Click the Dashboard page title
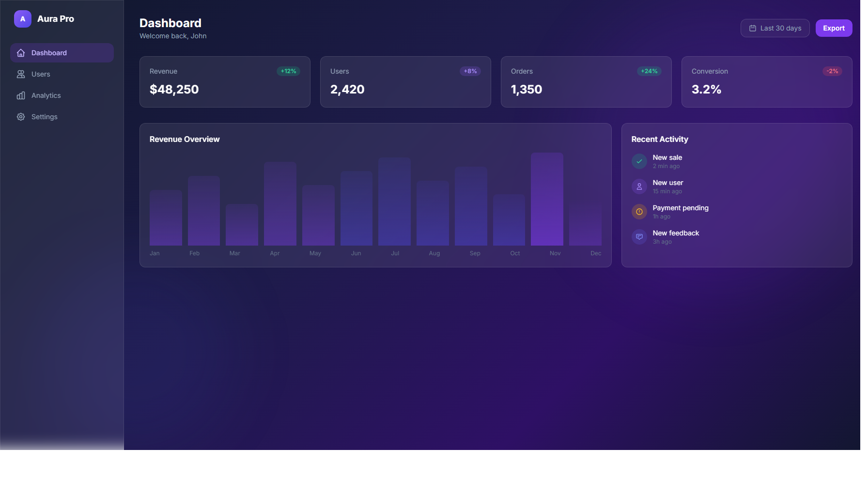This screenshot has height=496, width=868. (170, 23)
